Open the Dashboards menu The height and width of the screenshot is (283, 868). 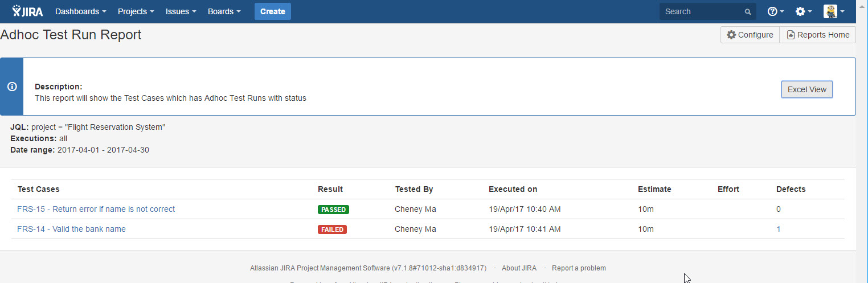[81, 11]
